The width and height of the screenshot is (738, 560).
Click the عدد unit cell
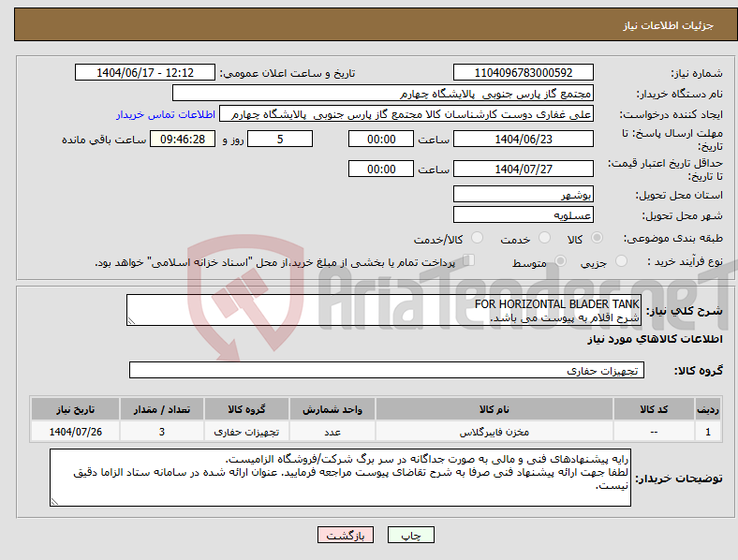tap(332, 432)
